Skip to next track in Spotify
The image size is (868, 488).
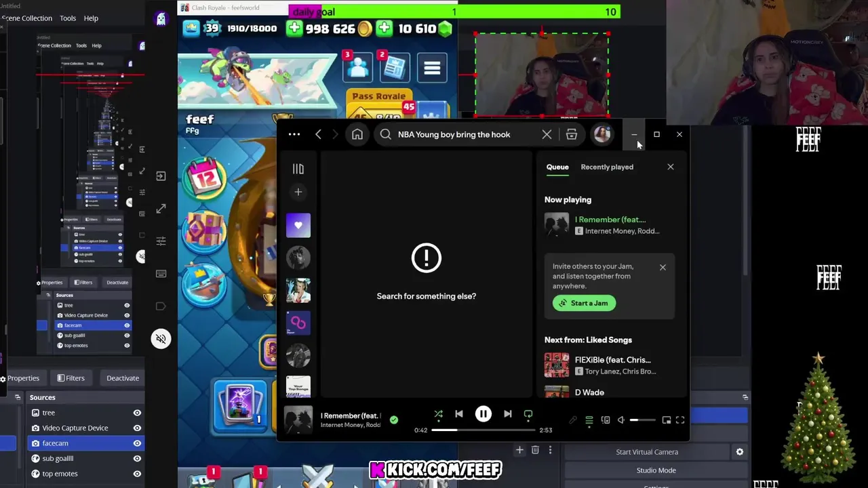tap(508, 414)
